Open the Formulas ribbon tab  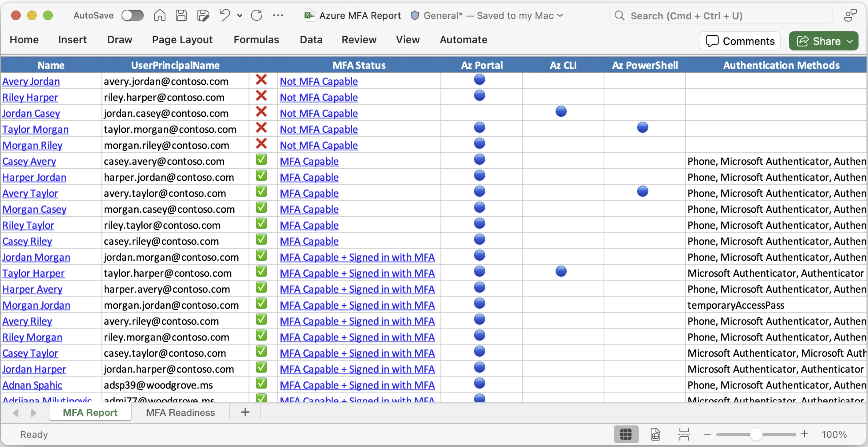[256, 40]
